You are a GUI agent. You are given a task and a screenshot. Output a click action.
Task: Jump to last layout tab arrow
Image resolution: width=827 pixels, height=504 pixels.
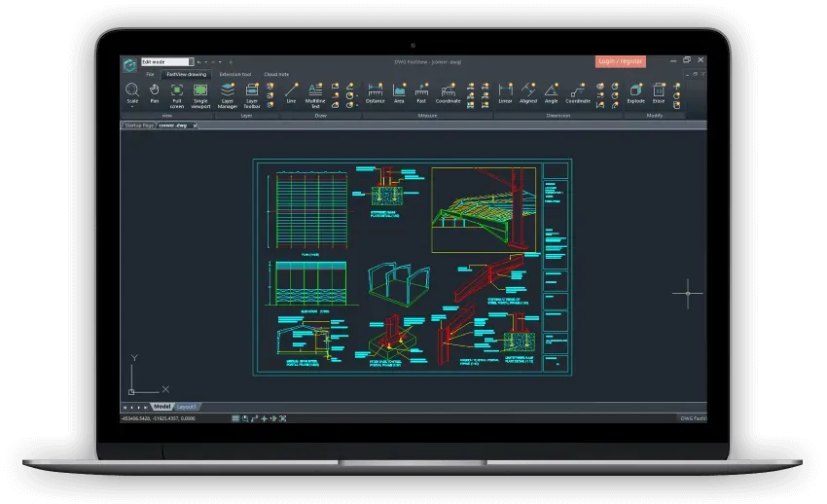click(x=146, y=407)
